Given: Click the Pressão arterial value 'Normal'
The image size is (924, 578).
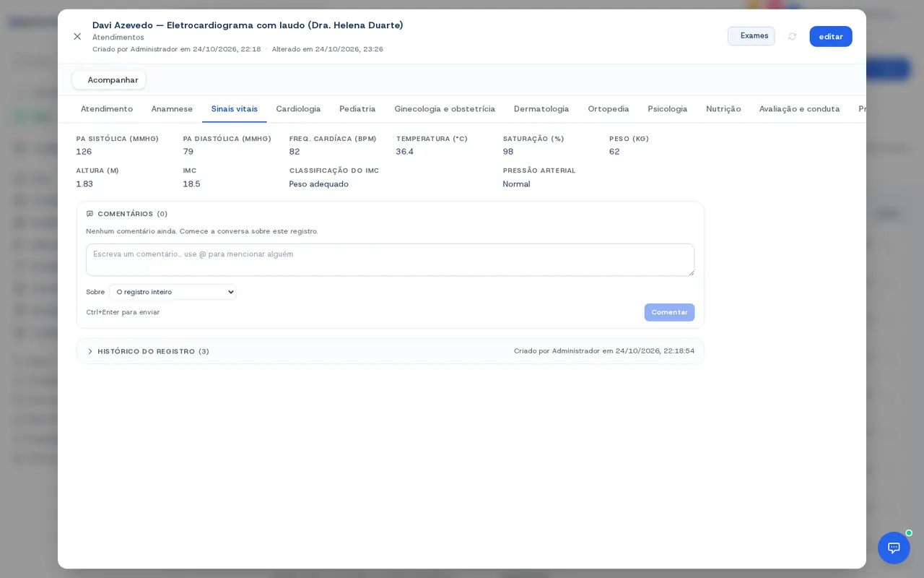Looking at the screenshot, I should click(517, 184).
